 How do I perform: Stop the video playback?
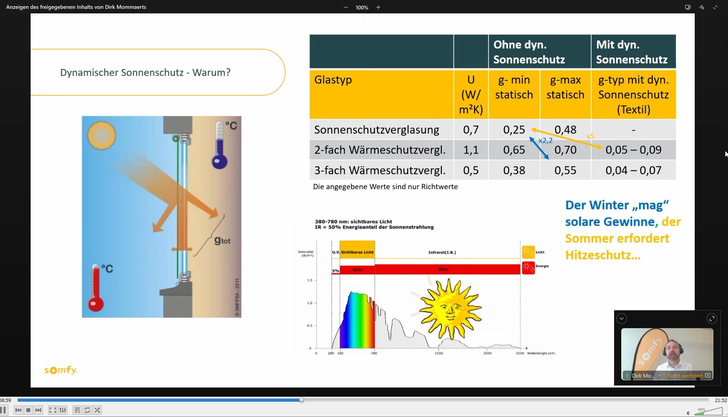[29, 410]
